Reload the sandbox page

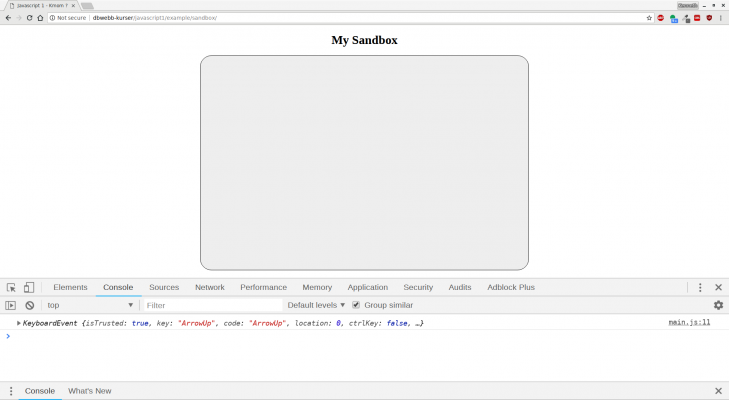tap(29, 18)
